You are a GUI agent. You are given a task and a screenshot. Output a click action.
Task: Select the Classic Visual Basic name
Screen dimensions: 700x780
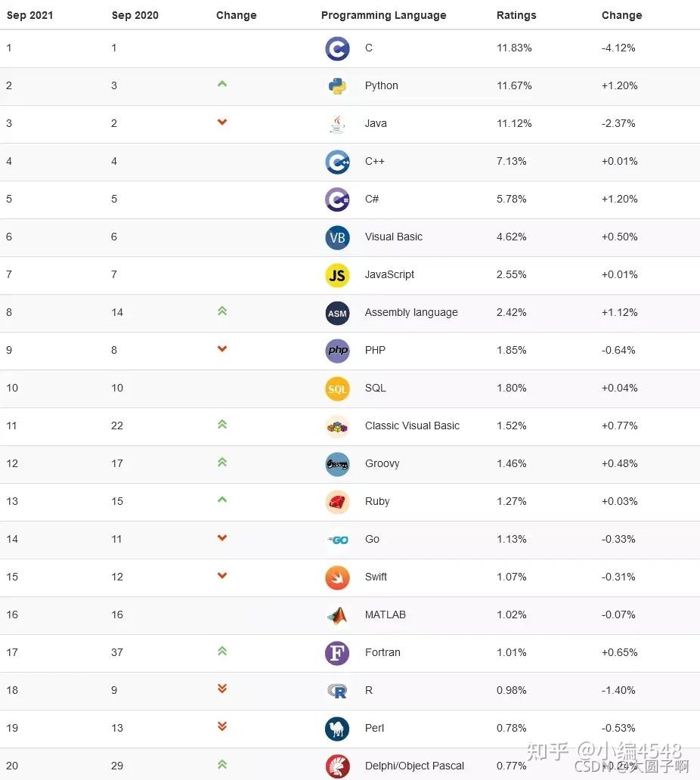[x=412, y=426]
